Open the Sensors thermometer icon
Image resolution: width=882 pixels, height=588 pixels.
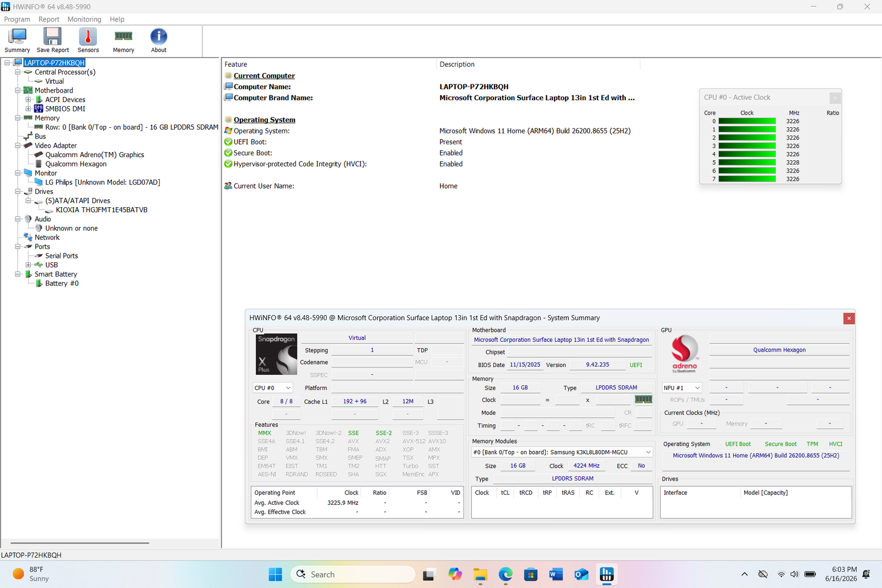(88, 40)
